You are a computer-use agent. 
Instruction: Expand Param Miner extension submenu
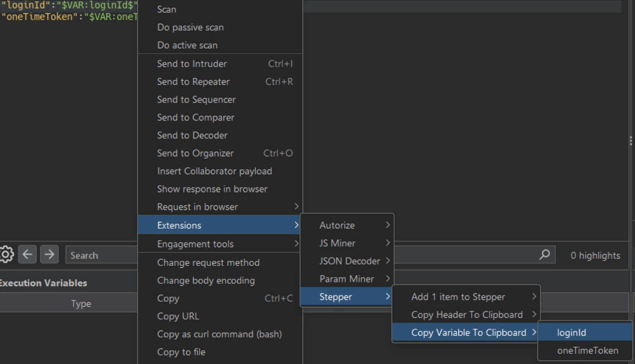coord(347,279)
